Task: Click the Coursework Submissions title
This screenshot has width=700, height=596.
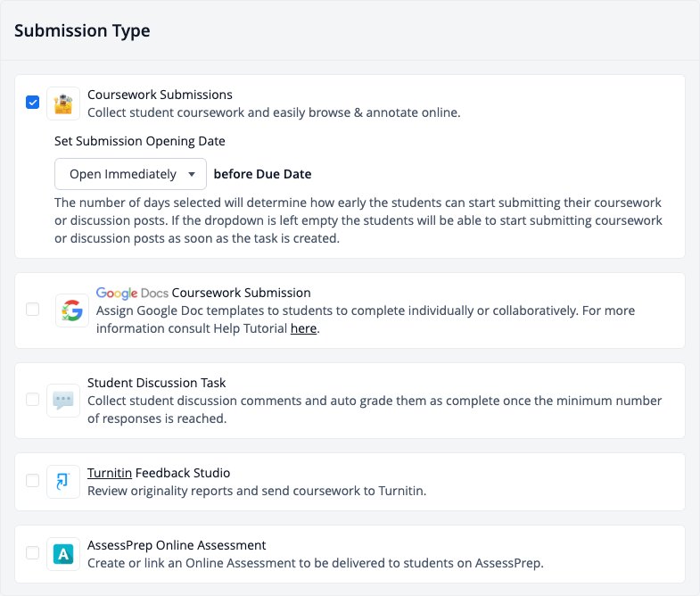Action: coord(160,95)
